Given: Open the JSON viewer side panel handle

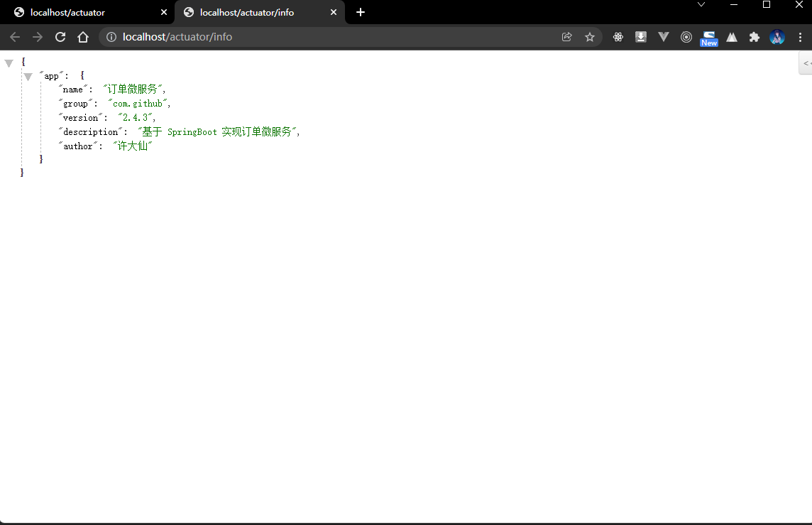Looking at the screenshot, I should click(x=806, y=63).
